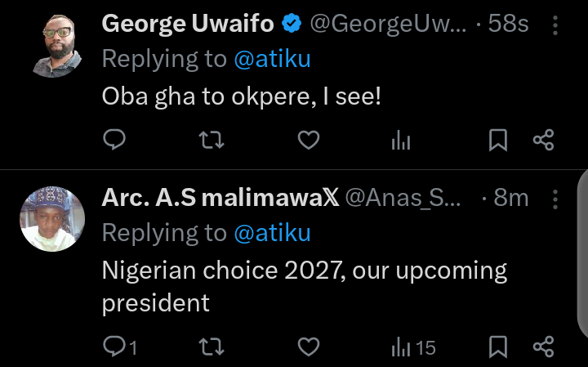Bookmark Arc. A.S malimawa's tweet
Image resolution: width=588 pixels, height=367 pixels.
click(497, 347)
